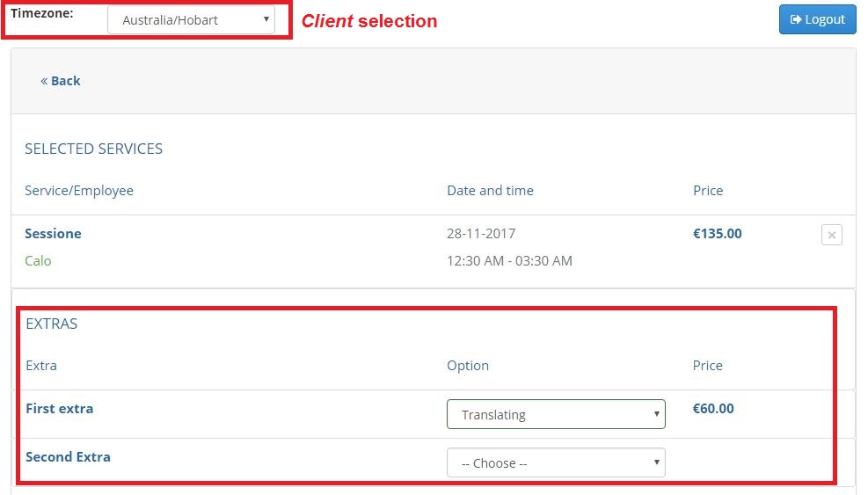
Task: Click the SELECTED SERVICES heading
Action: click(x=93, y=149)
